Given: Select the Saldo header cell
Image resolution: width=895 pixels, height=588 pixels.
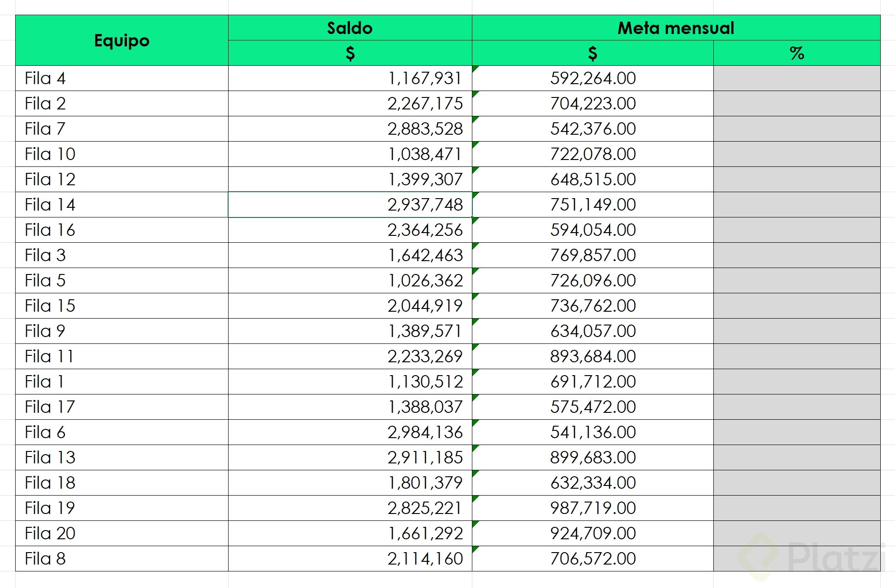Looking at the screenshot, I should 350,28.
